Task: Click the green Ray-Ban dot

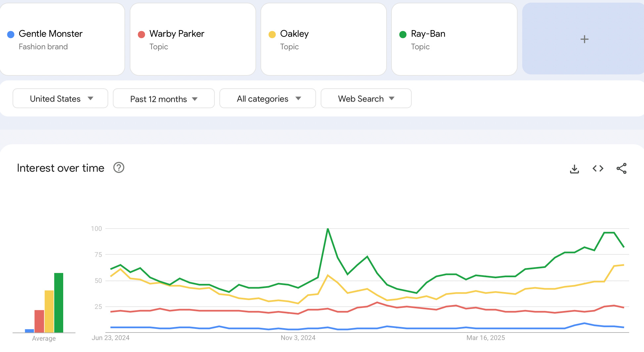Action: point(403,34)
